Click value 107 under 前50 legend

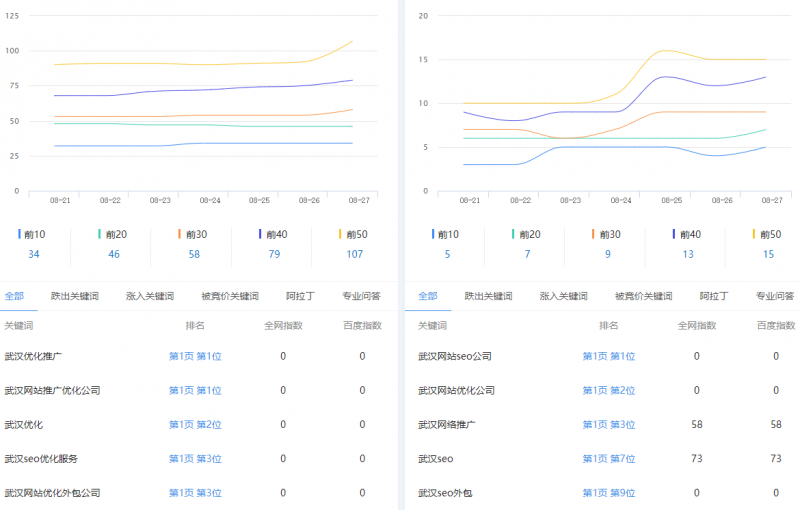354,254
